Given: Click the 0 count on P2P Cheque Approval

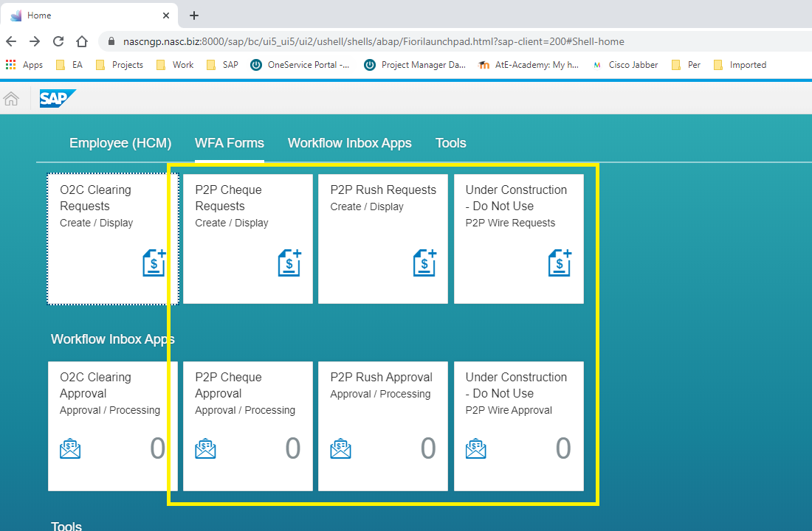Looking at the screenshot, I should (293, 448).
